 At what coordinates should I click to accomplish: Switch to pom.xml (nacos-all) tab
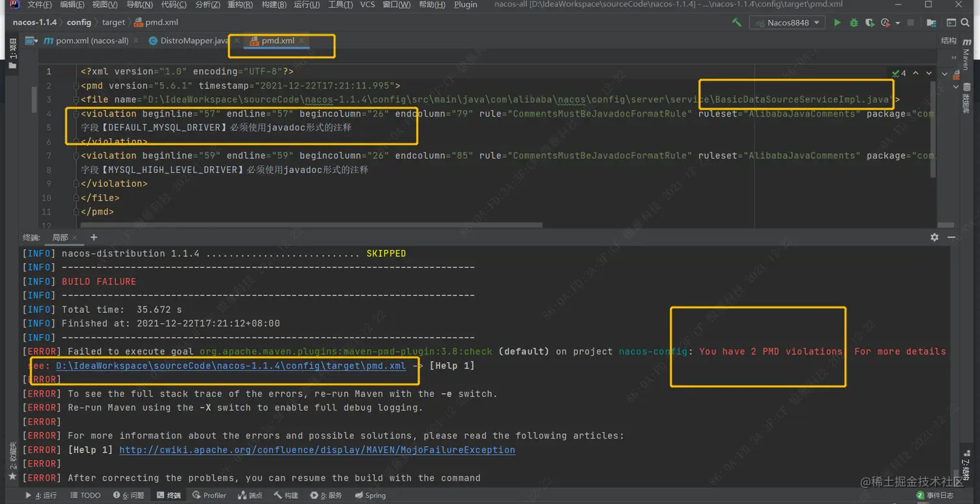pos(91,41)
